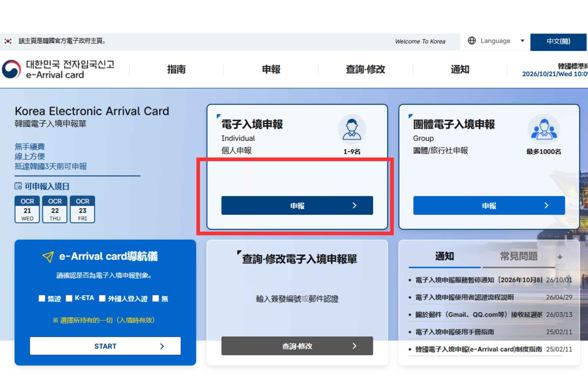Check the K-ETA checkbox
The width and height of the screenshot is (588, 392).
[x=69, y=299]
